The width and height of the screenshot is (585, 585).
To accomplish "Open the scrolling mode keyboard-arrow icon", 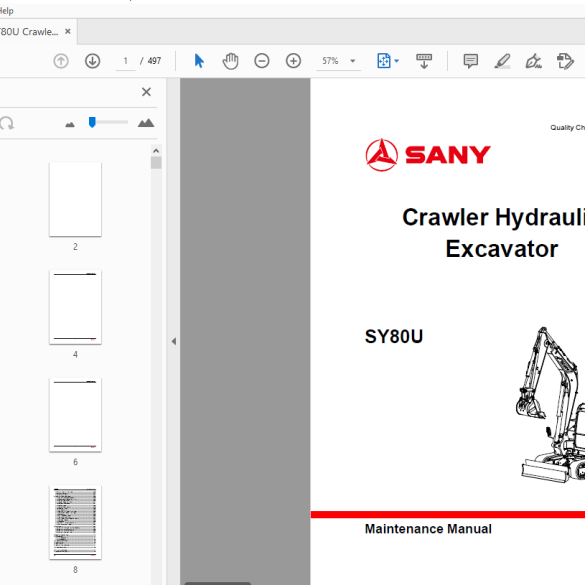I will coord(424,61).
